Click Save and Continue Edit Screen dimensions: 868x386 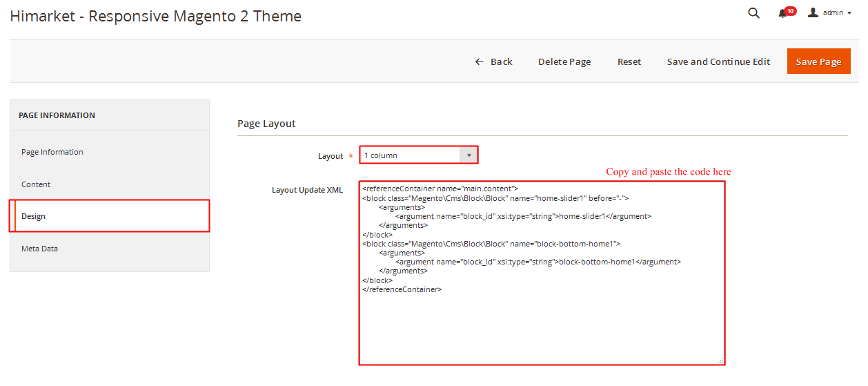click(718, 62)
